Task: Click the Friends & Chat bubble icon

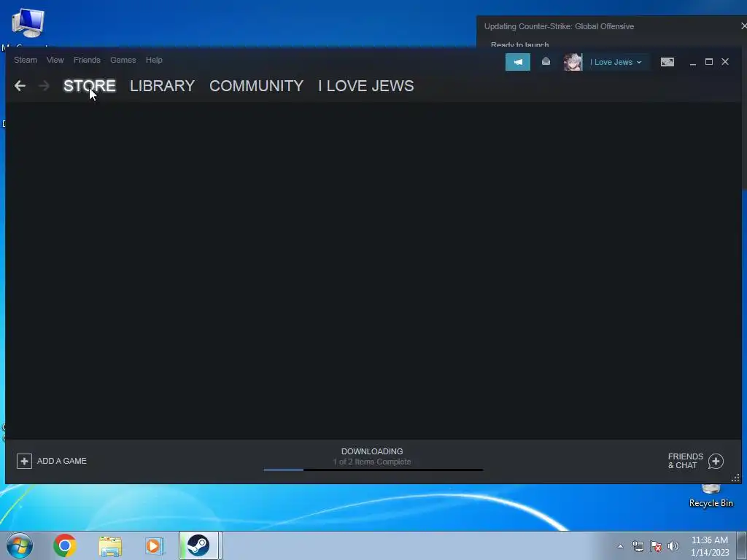Action: 716,461
